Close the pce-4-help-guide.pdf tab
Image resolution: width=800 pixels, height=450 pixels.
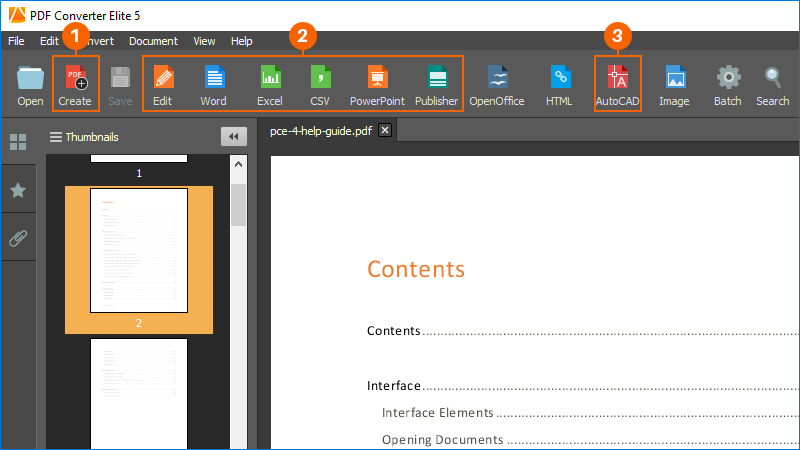click(385, 131)
